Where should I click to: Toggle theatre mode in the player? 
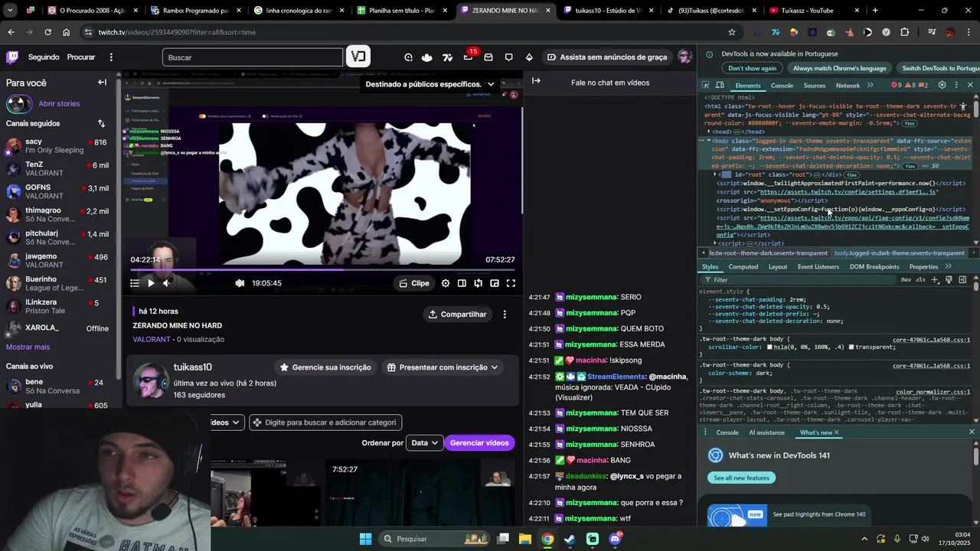[462, 283]
